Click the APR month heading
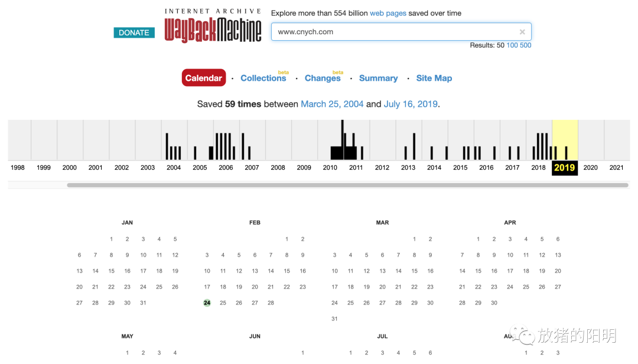This screenshot has height=364, width=638. coord(510,222)
